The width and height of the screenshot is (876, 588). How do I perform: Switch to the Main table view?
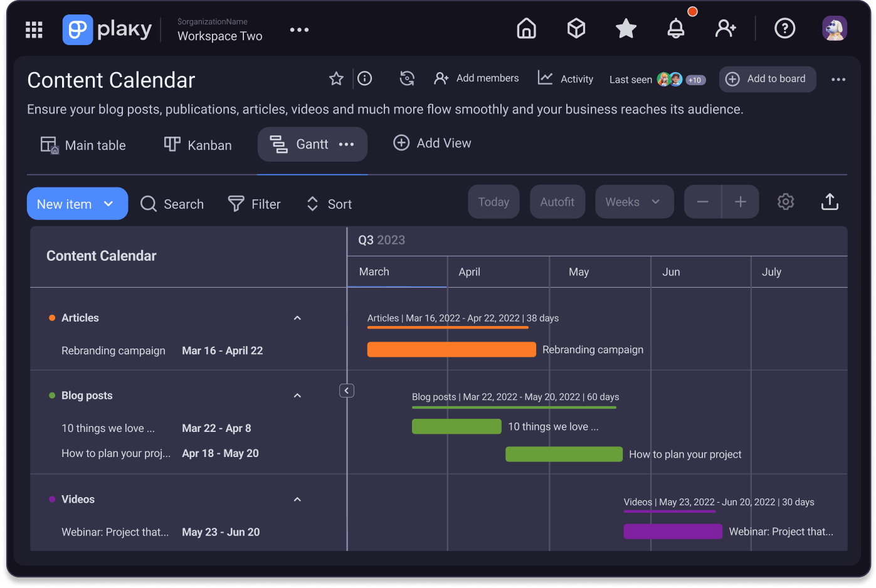[x=83, y=145]
